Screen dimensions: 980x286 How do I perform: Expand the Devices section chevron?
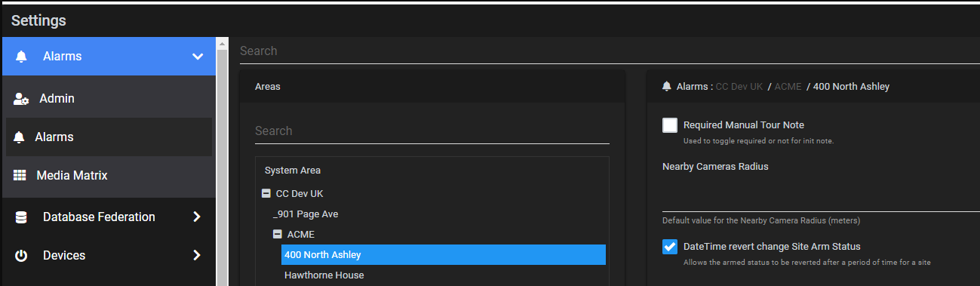pyautogui.click(x=197, y=256)
